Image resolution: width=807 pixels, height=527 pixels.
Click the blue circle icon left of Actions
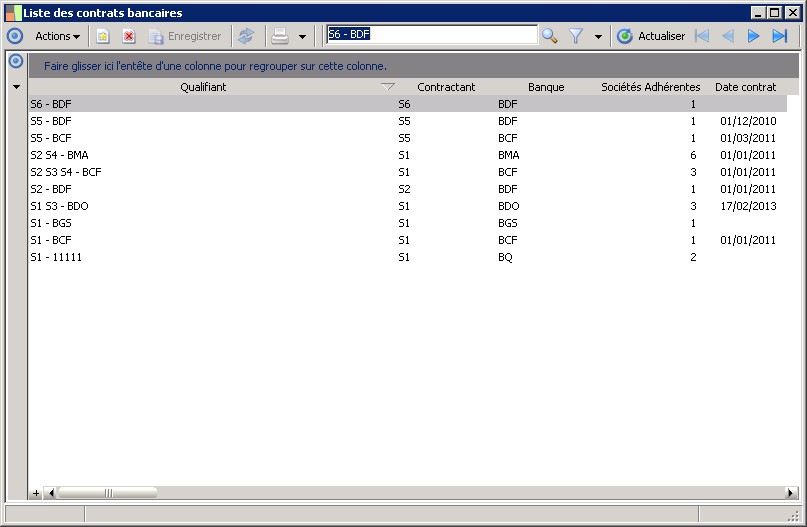(x=15, y=36)
